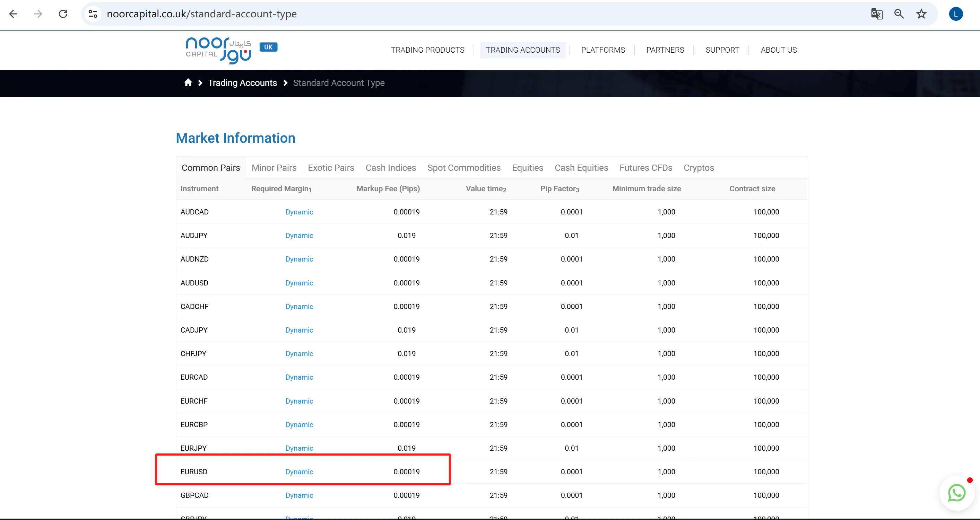The width and height of the screenshot is (980, 520).
Task: Open SUPPORT menu
Action: pyautogui.click(x=722, y=50)
